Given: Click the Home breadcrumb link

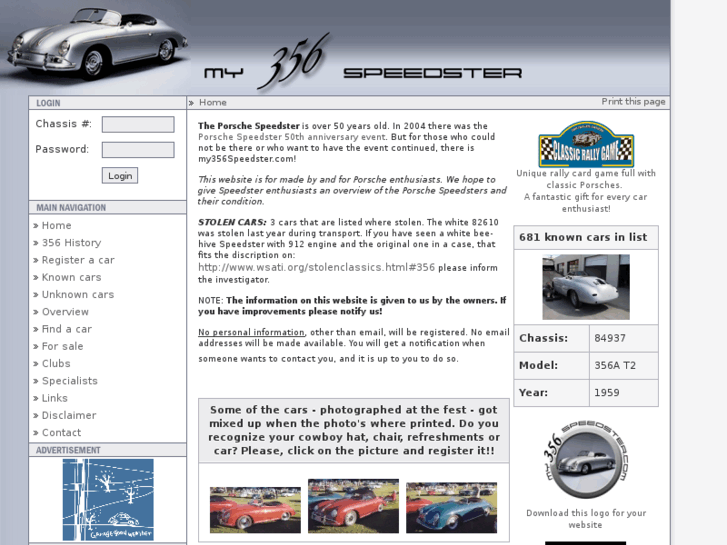Looking at the screenshot, I should (x=213, y=103).
